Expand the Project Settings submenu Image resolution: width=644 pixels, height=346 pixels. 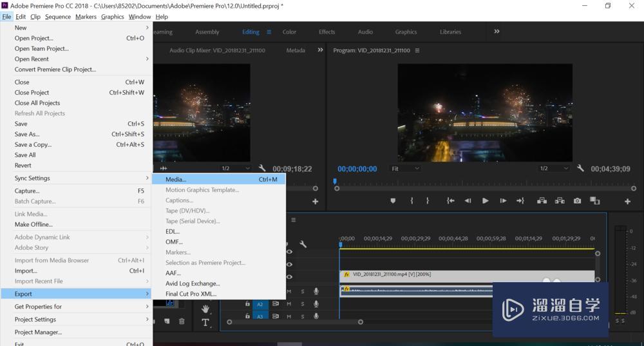coord(77,320)
